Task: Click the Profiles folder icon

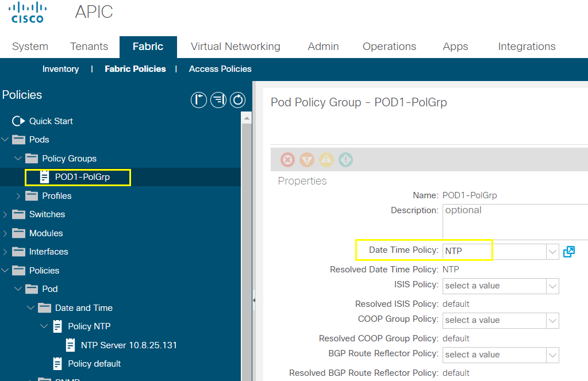Action: pos(32,196)
